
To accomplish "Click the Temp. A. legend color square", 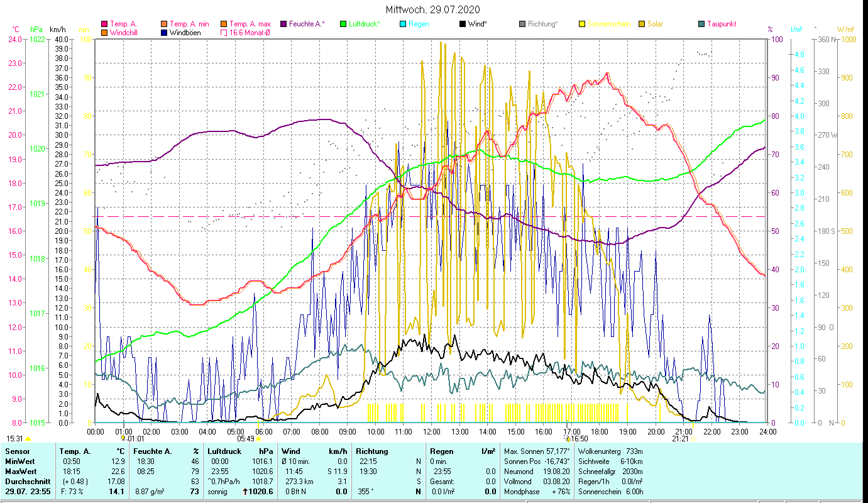I will click(104, 24).
